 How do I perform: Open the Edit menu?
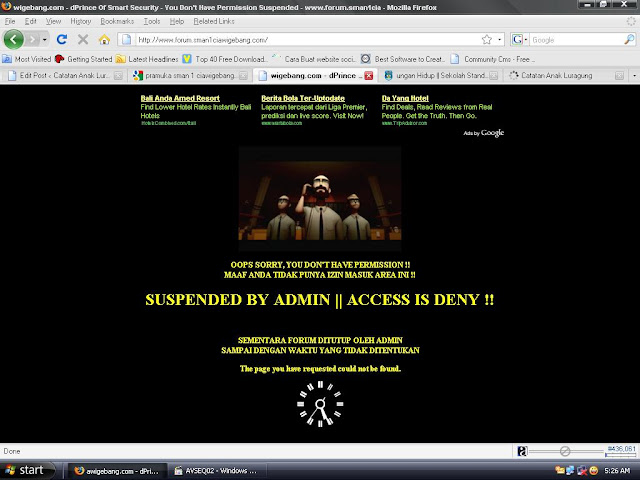(30, 21)
